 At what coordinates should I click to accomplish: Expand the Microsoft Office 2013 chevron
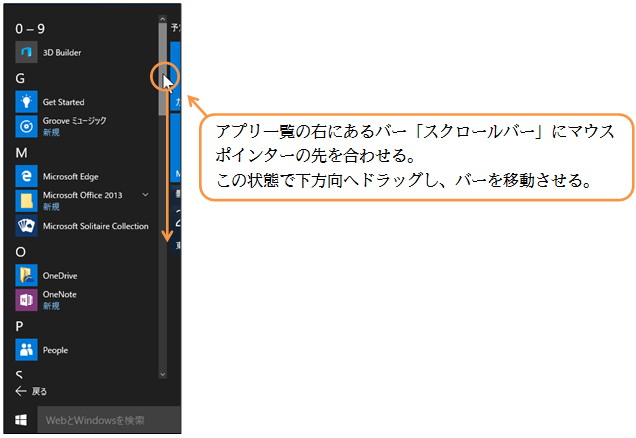coord(146,194)
